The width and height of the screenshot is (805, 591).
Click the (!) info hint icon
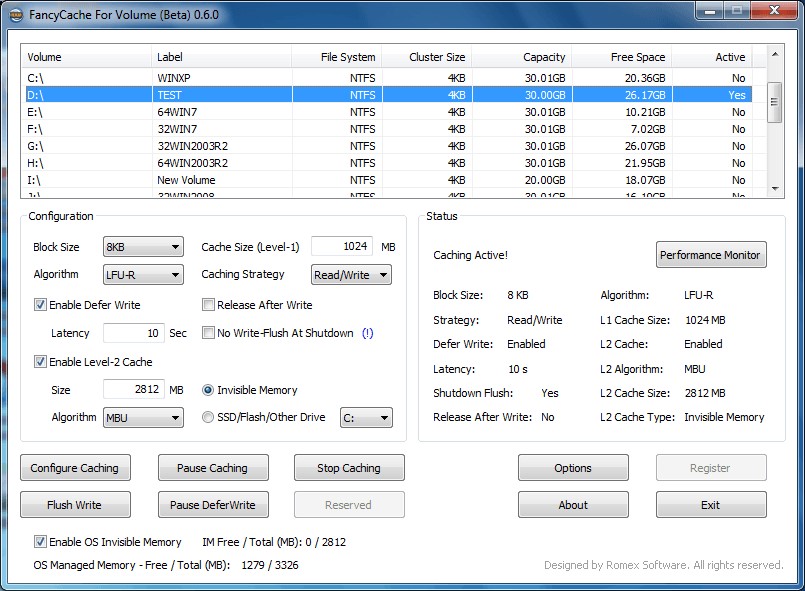coord(367,333)
